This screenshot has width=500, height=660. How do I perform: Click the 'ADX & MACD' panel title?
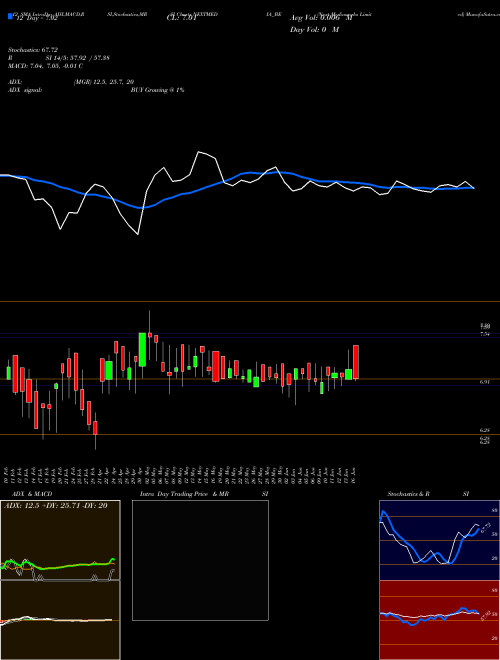click(32, 494)
